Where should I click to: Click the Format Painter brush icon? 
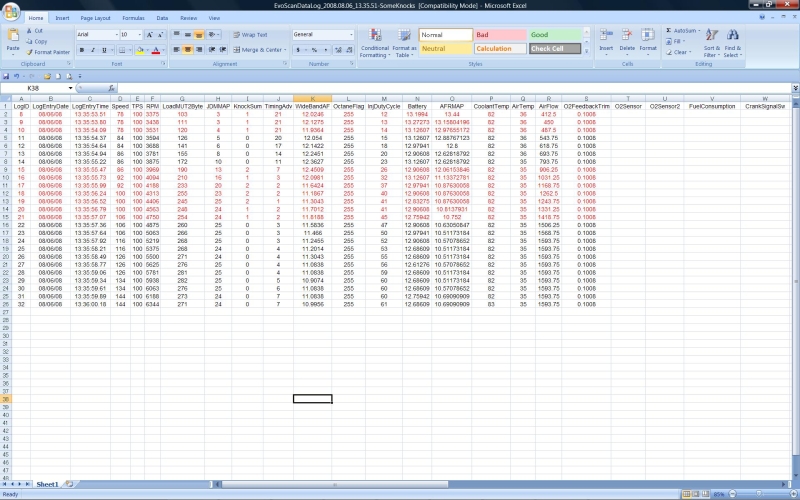(31, 52)
